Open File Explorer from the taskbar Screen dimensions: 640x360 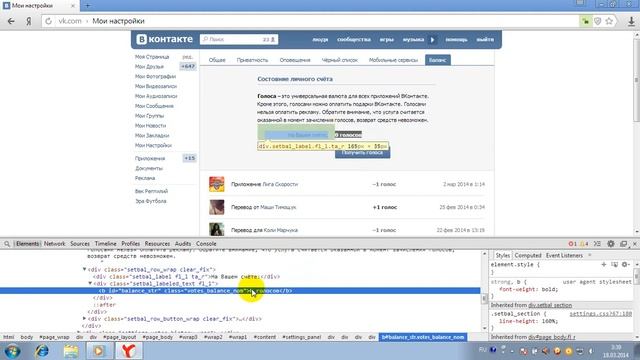coord(71,351)
